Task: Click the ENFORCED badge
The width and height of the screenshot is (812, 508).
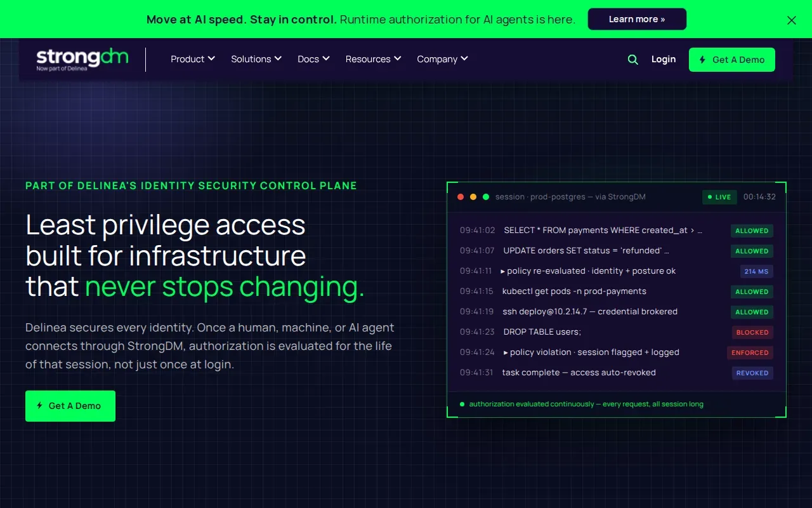Action: (x=750, y=352)
